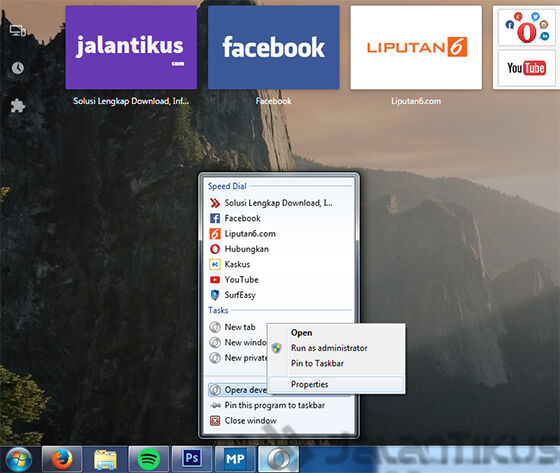Click Pin this program to taskbar

278,405
